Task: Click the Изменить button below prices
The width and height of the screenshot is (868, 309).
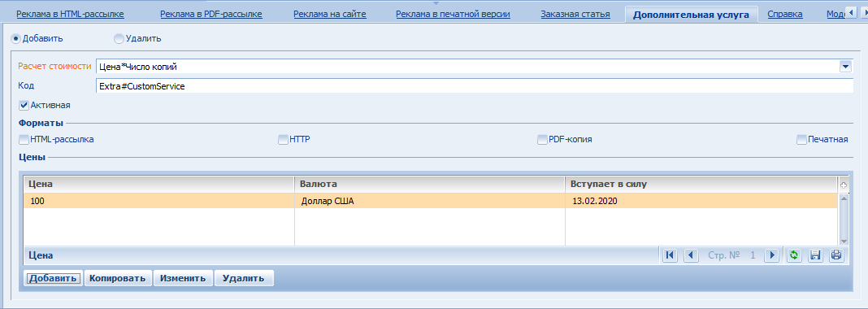Action: coord(183,278)
